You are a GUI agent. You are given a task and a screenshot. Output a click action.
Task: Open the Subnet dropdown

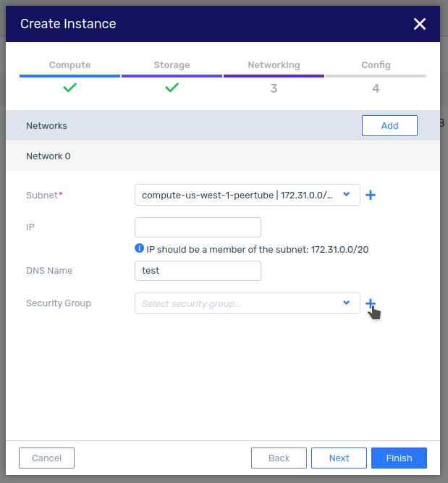[248, 195]
